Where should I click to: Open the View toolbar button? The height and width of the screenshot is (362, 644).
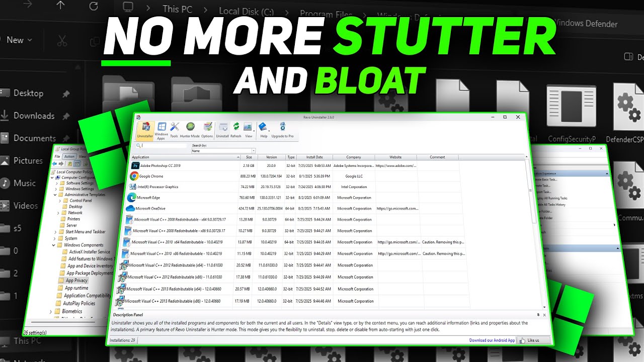tap(249, 130)
